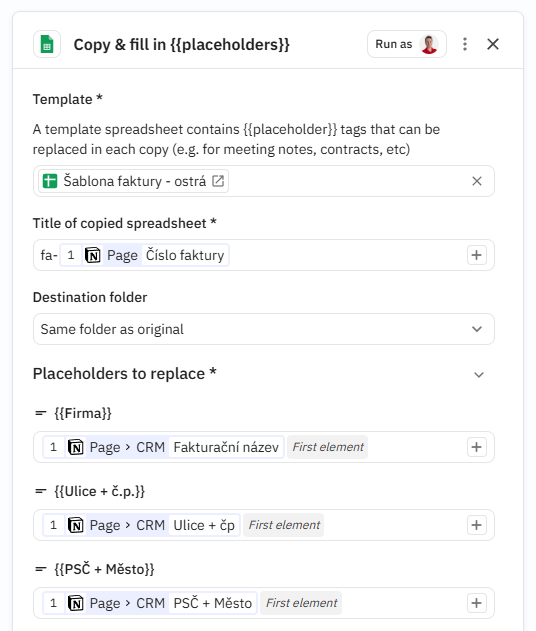Image resolution: width=536 pixels, height=631 pixels.
Task: Click the Run as button
Action: [406, 44]
